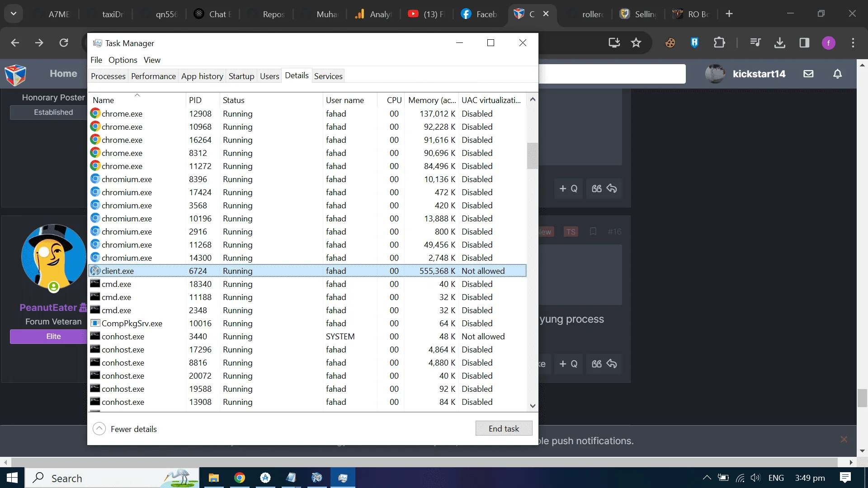Sort by the Name column header
Screen dimensions: 868x488
point(137,100)
